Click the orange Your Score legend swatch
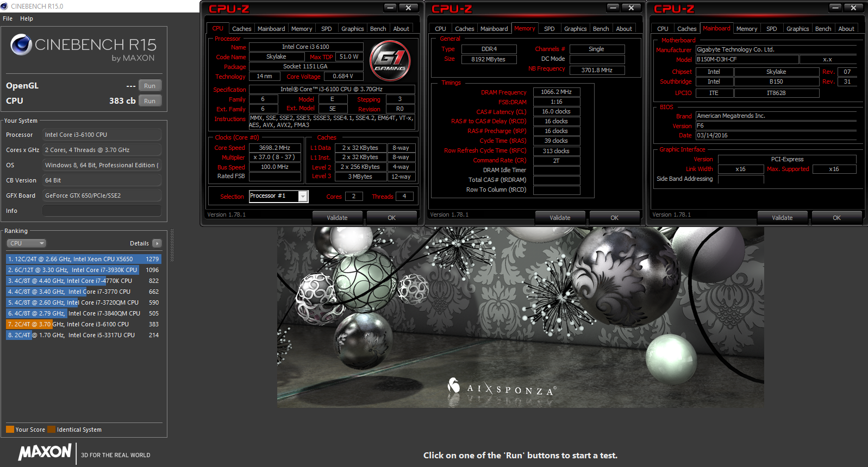This screenshot has width=868, height=467. click(10, 430)
